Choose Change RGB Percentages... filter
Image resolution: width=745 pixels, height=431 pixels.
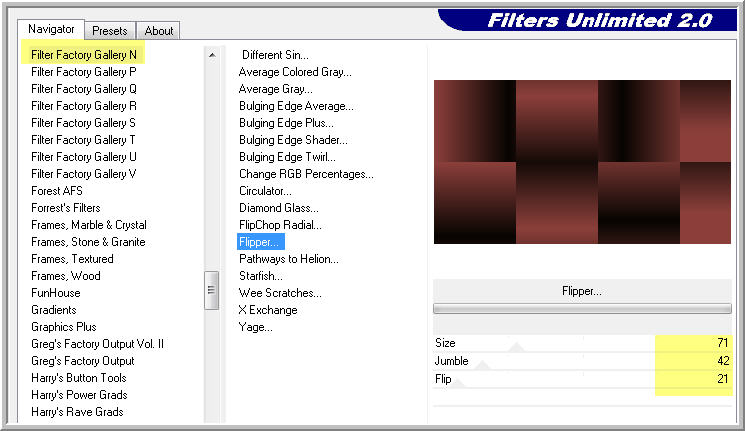pos(306,174)
